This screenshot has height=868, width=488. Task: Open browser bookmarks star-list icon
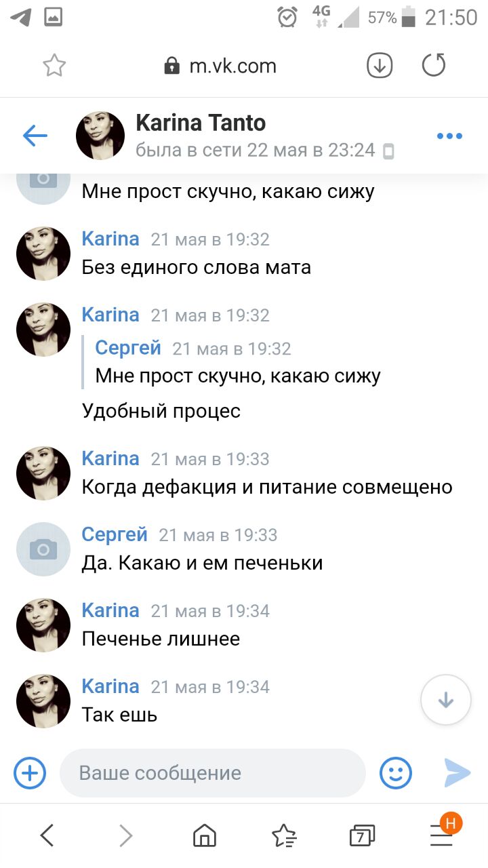[x=283, y=835]
